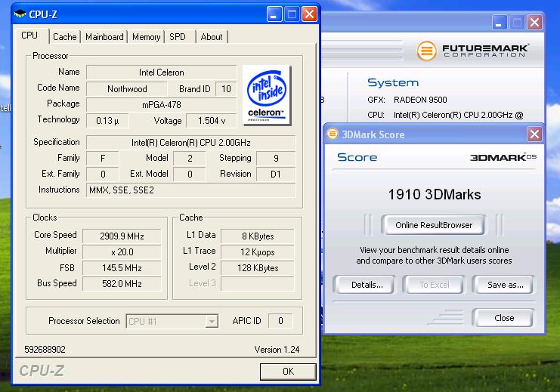Open the Online ResultBrowser
Image resolution: width=560 pixels, height=392 pixels.
[x=434, y=225]
